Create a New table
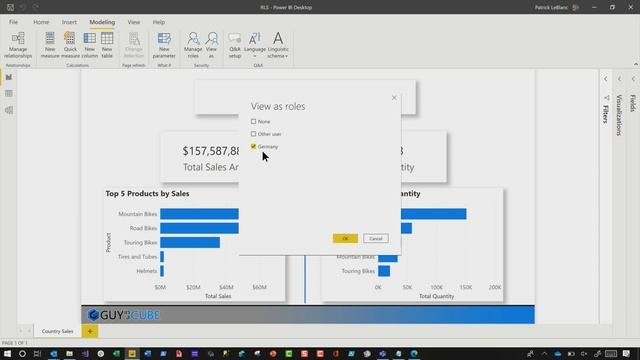The image size is (640, 360). click(107, 45)
